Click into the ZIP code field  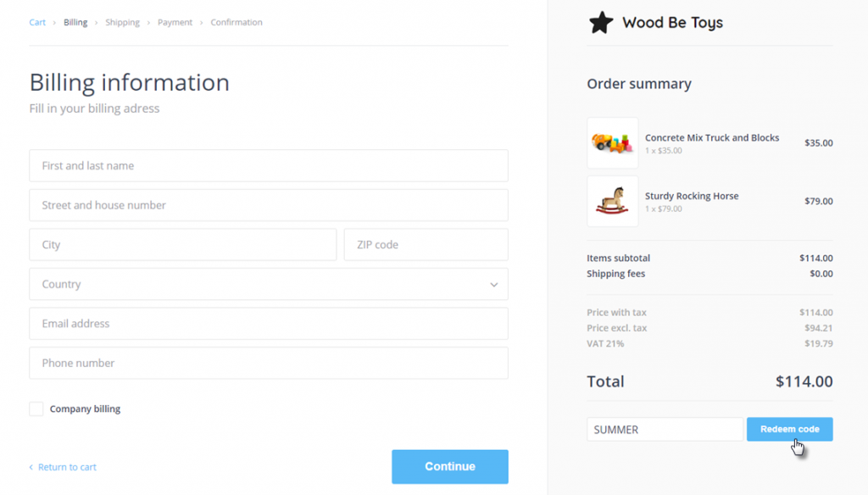[426, 245]
